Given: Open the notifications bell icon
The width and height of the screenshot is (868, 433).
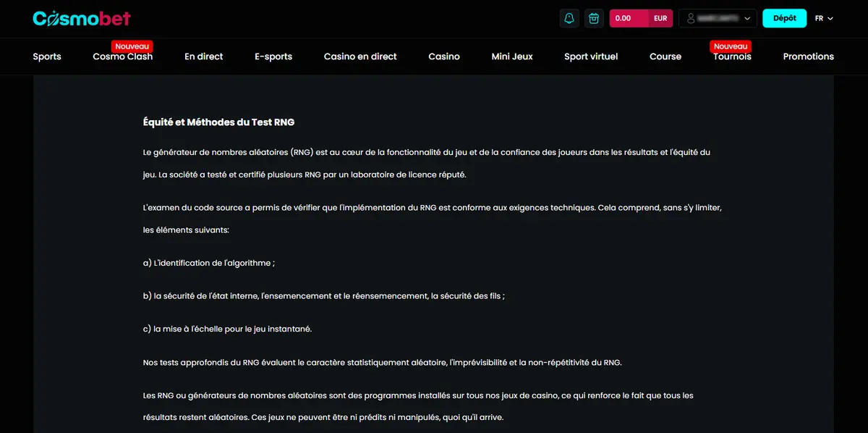Looking at the screenshot, I should 569,18.
